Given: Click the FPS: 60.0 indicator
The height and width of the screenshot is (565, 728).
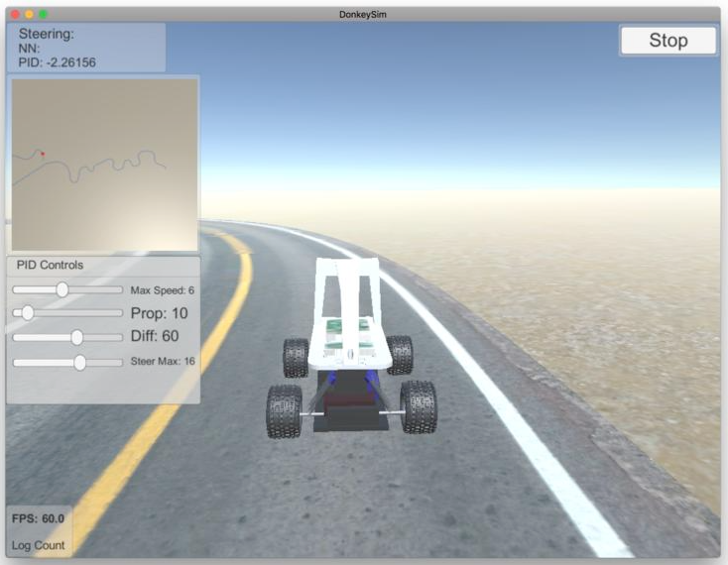Looking at the screenshot, I should tap(38, 518).
